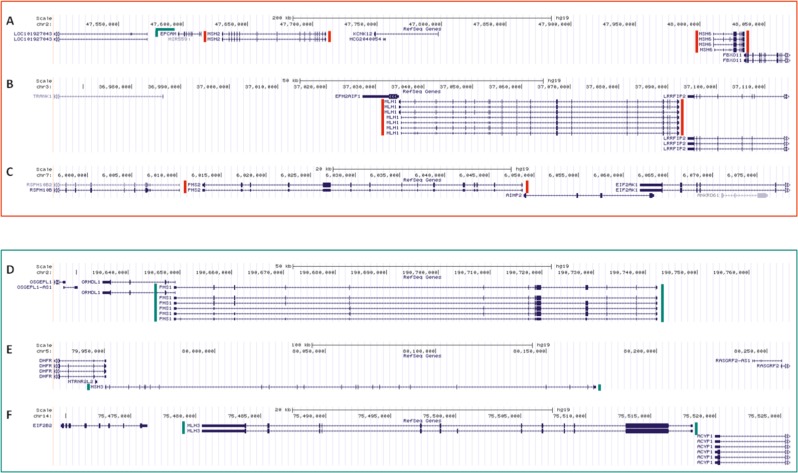Image resolution: width=798 pixels, height=473 pixels.
Task: Click the MTRNR2L2 gene label in panel E
Action: (81, 380)
